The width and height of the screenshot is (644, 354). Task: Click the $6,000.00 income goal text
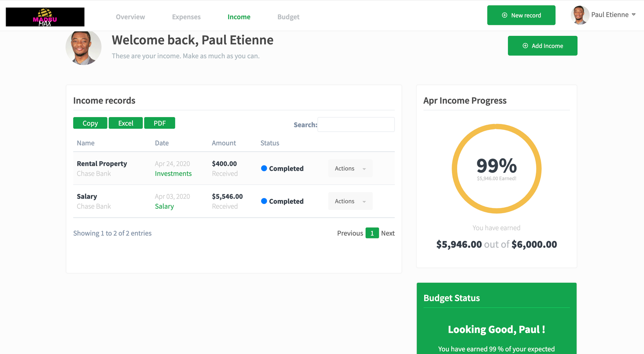pyautogui.click(x=534, y=244)
